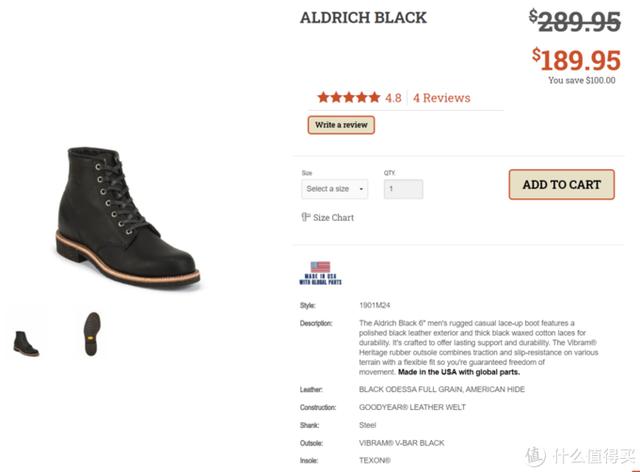The image size is (640, 472).
Task: Click the fifth rating star
Action: [x=374, y=98]
